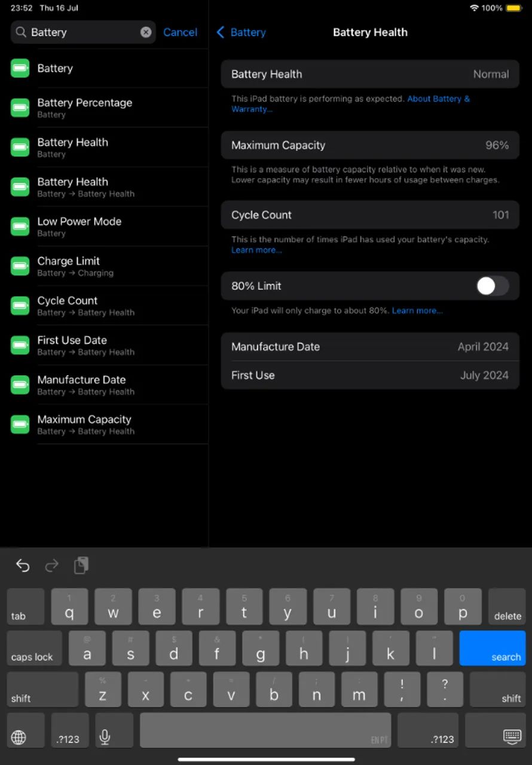Tap the microphone dictation key
The height and width of the screenshot is (765, 532).
click(x=114, y=730)
